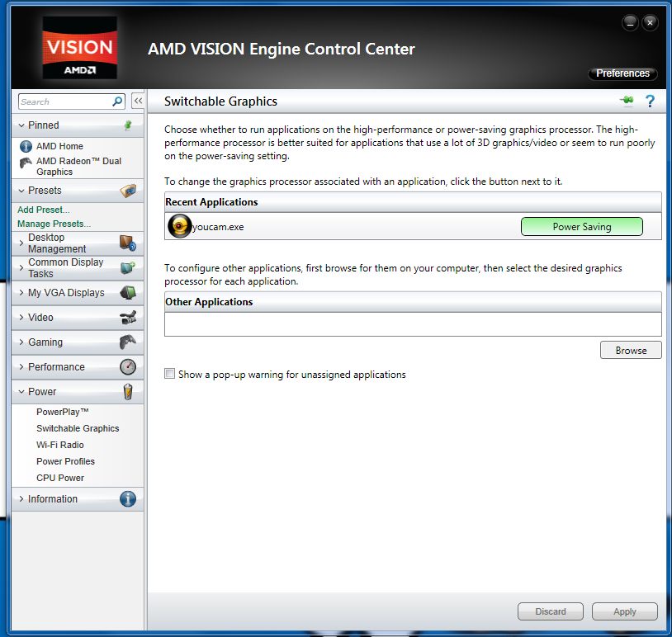Collapse the sidebar with double-arrow button
672x637 pixels.
pos(138,101)
